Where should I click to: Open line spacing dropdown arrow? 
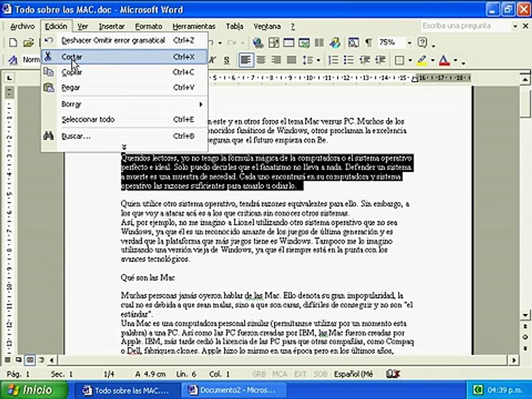point(318,60)
